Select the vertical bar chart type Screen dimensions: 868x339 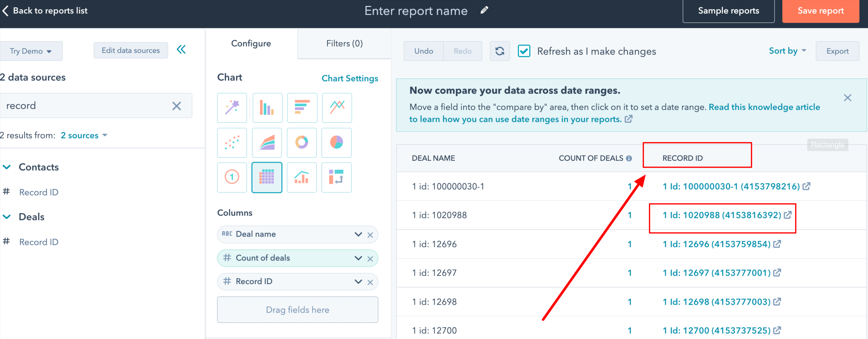tap(267, 107)
